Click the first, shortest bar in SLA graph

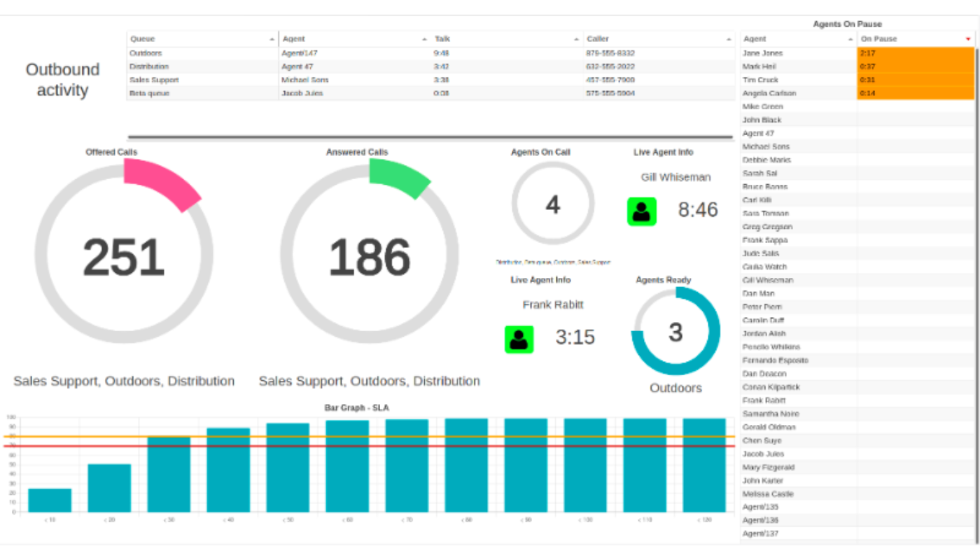[50, 500]
